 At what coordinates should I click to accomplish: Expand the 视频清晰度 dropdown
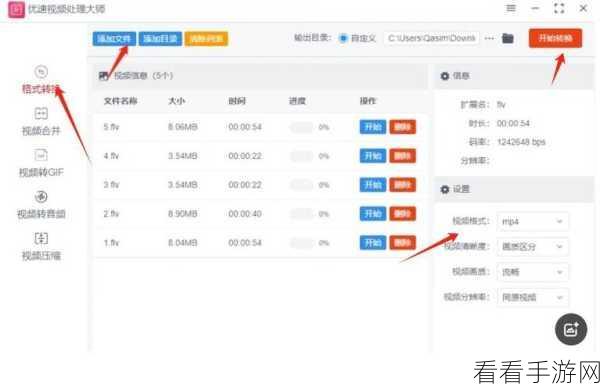(533, 247)
